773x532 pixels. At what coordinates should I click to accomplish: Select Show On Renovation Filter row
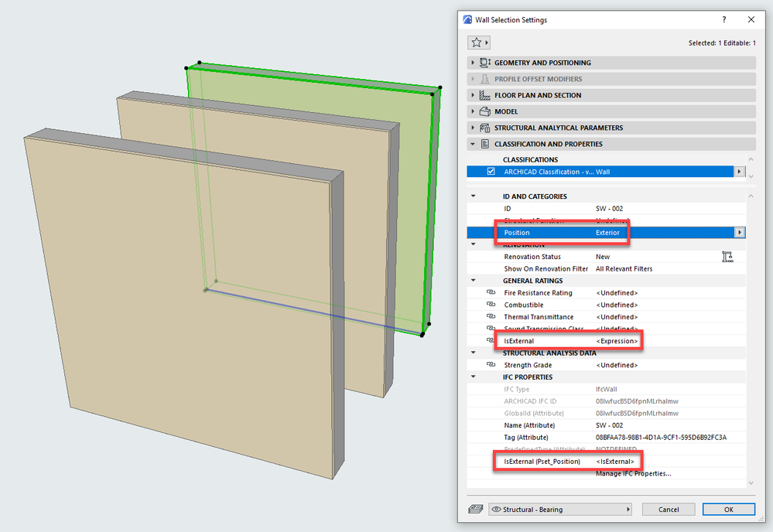point(606,268)
